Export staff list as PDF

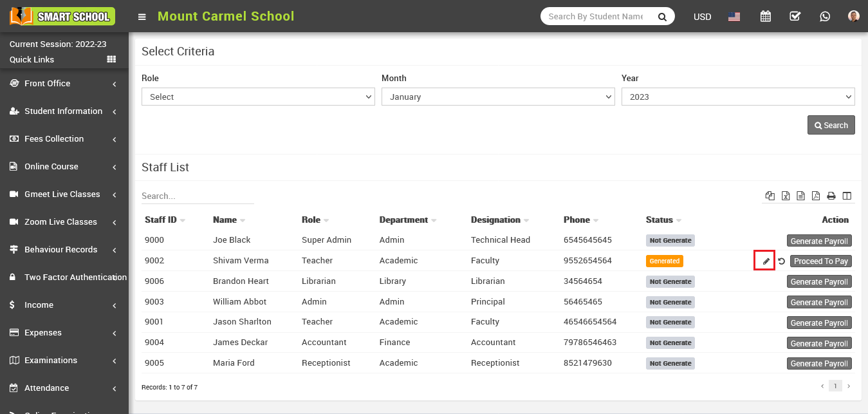click(816, 196)
